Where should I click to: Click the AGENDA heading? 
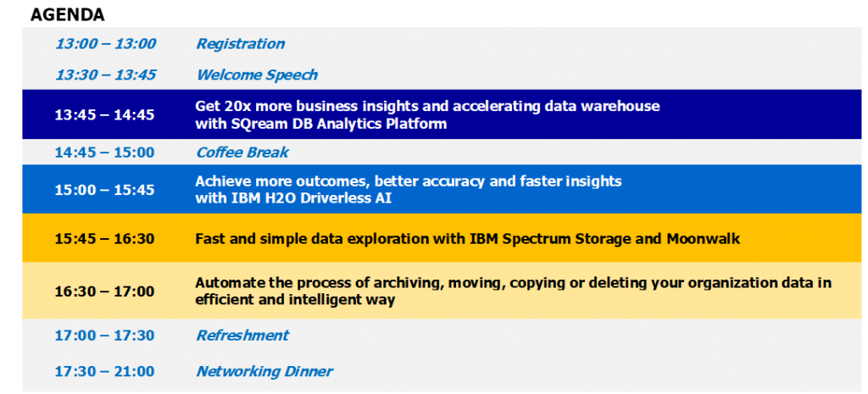67,15
